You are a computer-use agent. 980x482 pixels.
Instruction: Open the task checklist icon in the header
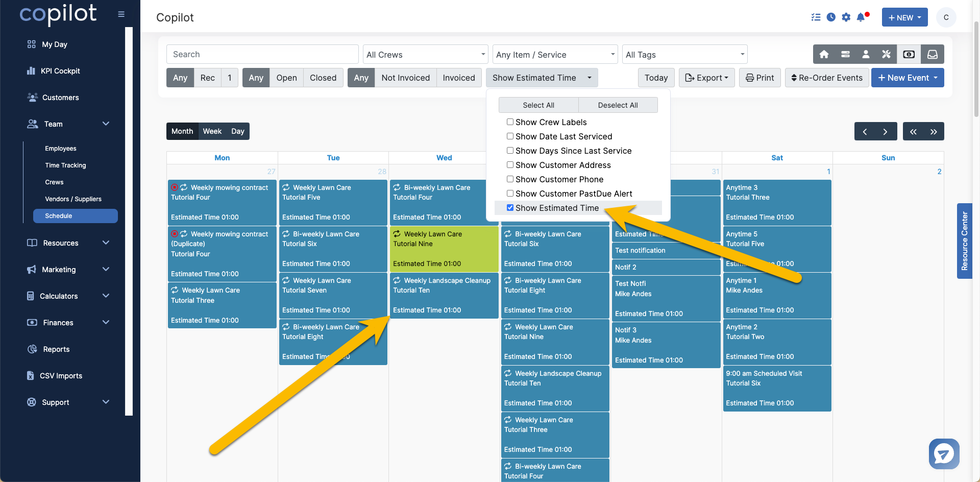tap(816, 17)
